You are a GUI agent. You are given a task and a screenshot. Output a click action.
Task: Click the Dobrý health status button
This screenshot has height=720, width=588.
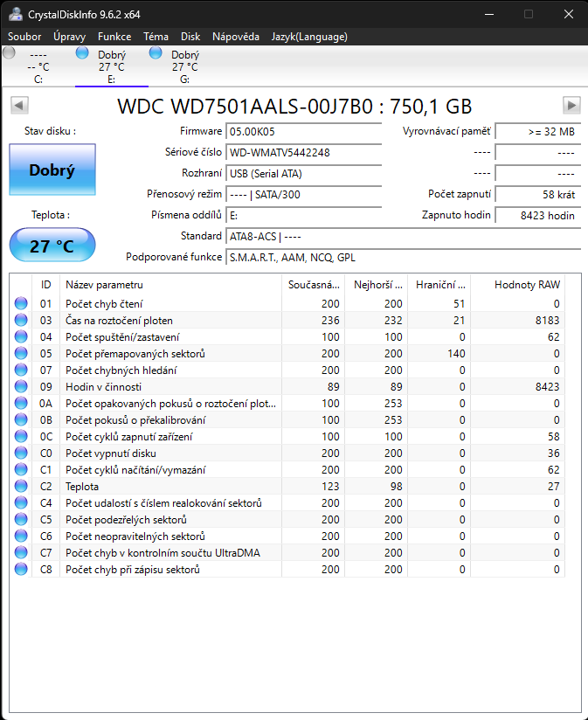click(52, 170)
